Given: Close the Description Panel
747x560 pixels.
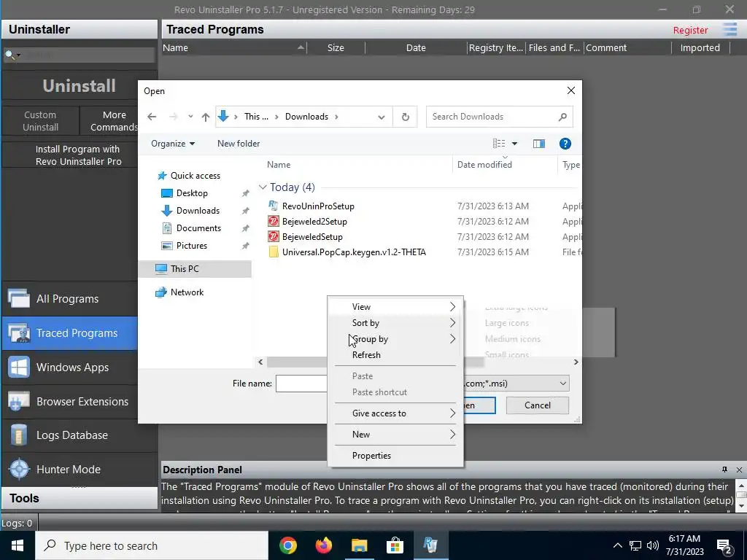Looking at the screenshot, I should (739, 470).
